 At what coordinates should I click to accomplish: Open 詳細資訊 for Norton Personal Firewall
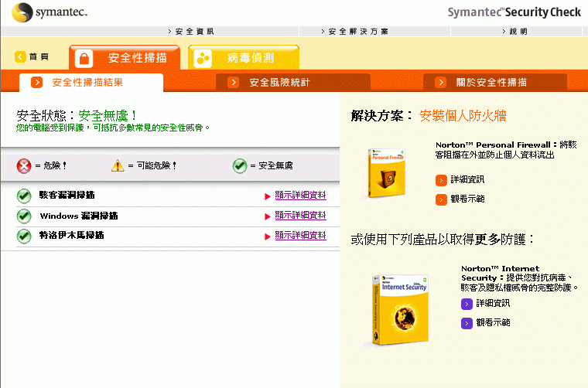[467, 180]
